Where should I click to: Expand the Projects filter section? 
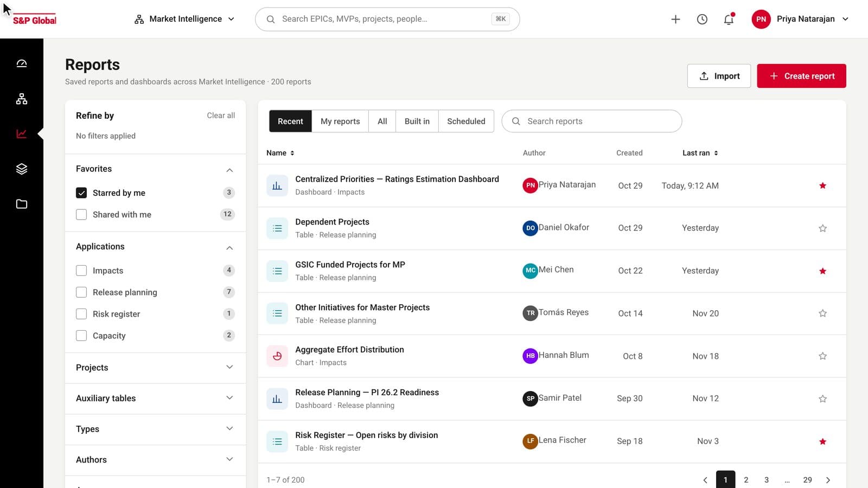coord(229,367)
